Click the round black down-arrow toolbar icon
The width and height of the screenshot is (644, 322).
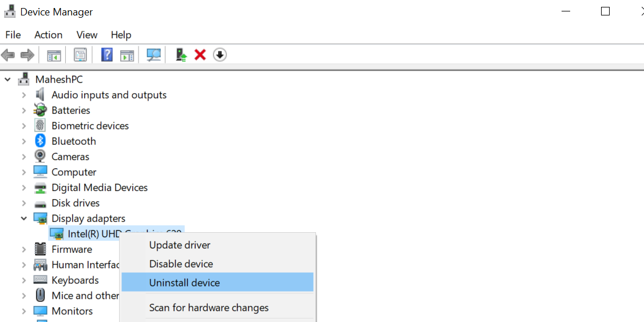click(220, 54)
